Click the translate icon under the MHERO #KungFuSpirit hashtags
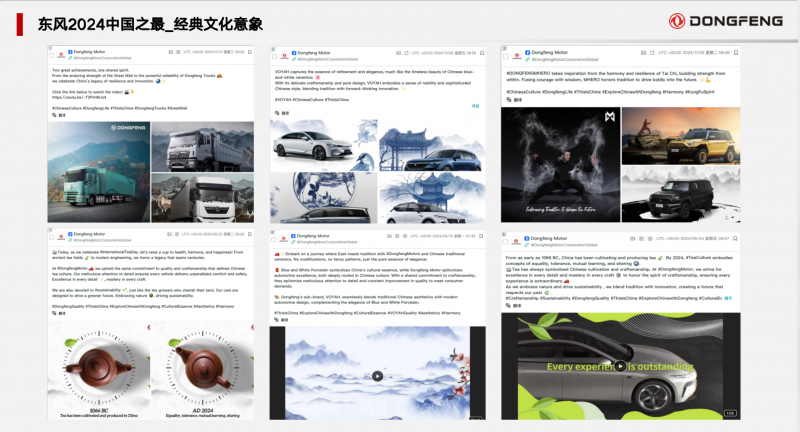This screenshot has width=800, height=432. click(x=509, y=99)
